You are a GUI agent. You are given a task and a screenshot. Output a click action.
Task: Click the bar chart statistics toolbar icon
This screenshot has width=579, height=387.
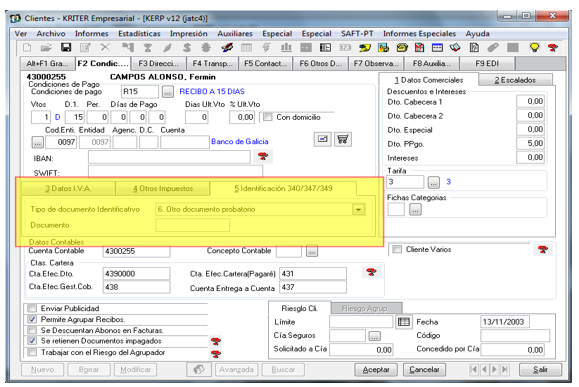pos(286,48)
